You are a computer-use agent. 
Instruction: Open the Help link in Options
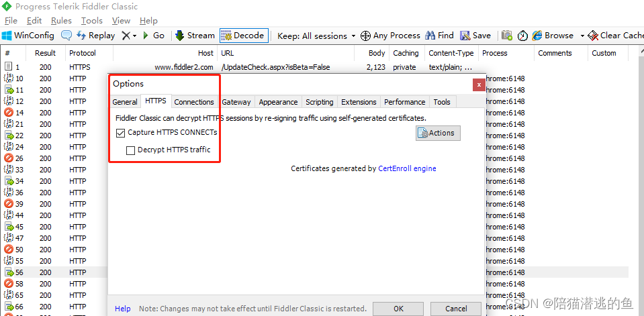click(122, 309)
